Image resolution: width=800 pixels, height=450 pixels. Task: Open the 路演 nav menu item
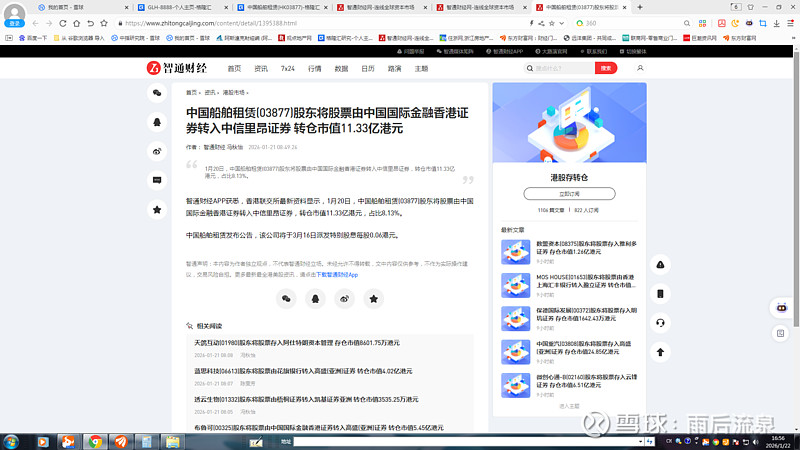(x=394, y=68)
